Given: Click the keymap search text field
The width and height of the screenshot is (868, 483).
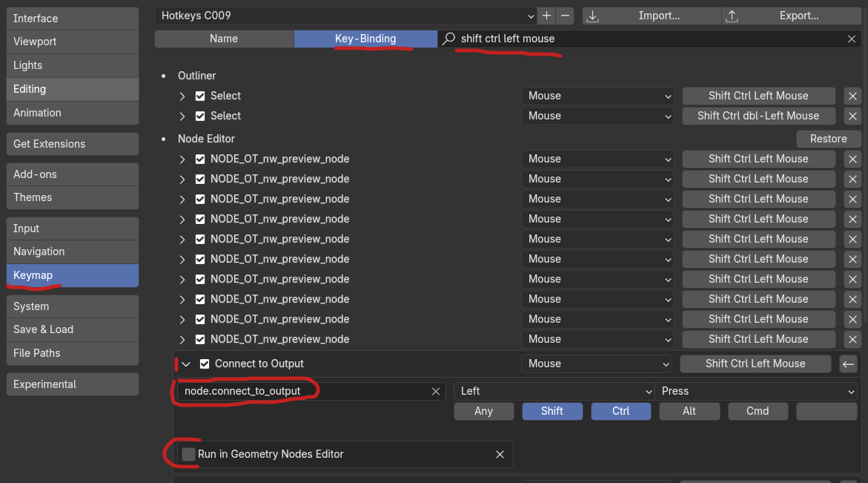Looking at the screenshot, I should 645,39.
